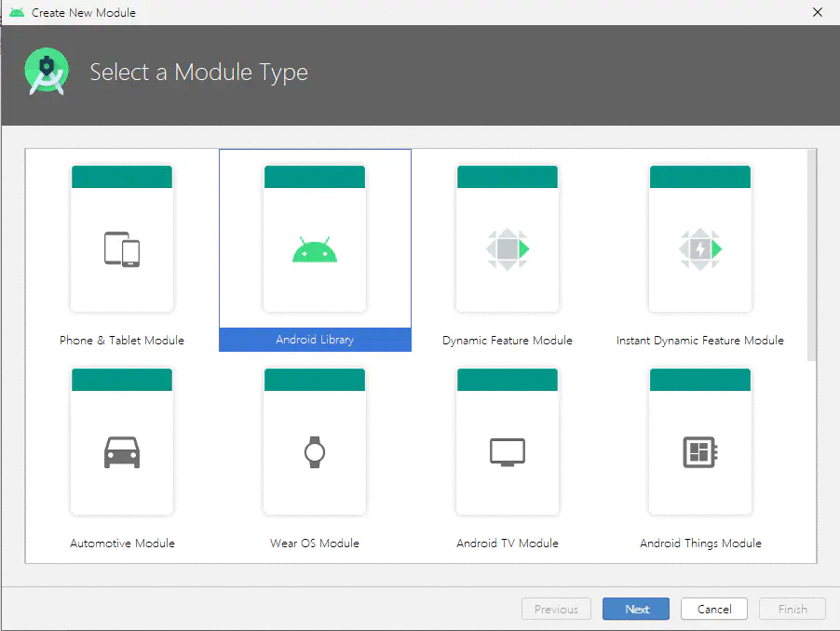
Task: Click the Android icon in title bar
Action: coord(17,12)
